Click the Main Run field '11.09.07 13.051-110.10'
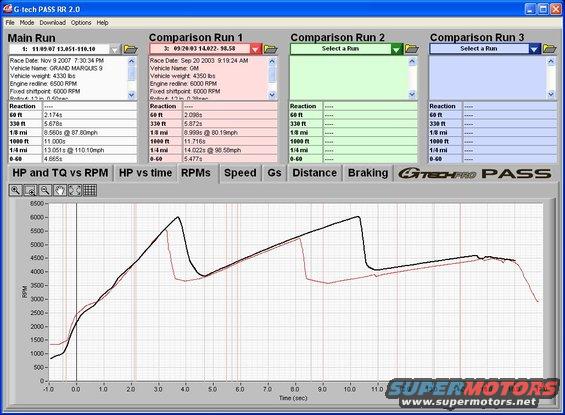This screenshot has width=565, height=415. pyautogui.click(x=59, y=49)
